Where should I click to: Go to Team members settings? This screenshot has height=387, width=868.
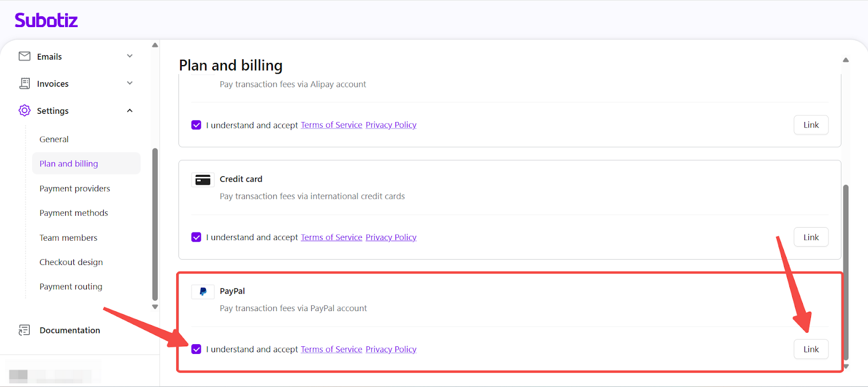[x=68, y=238]
